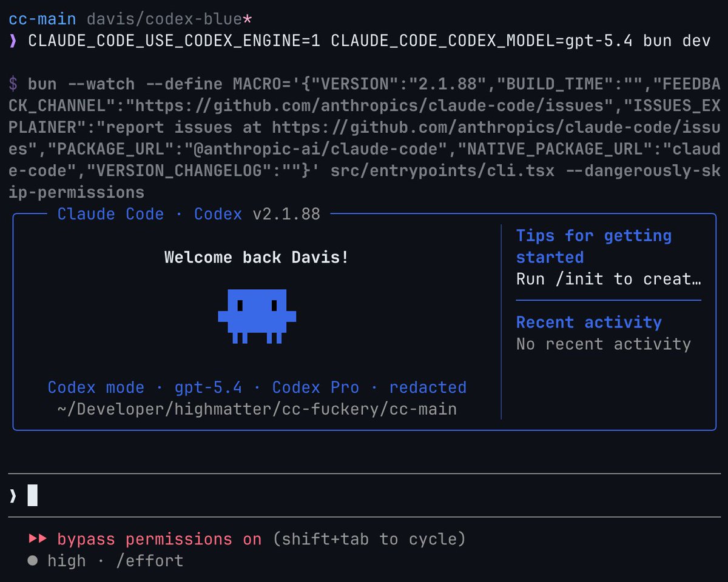Click the input prompt chevron
The height and width of the screenshot is (582, 728).
tap(13, 496)
